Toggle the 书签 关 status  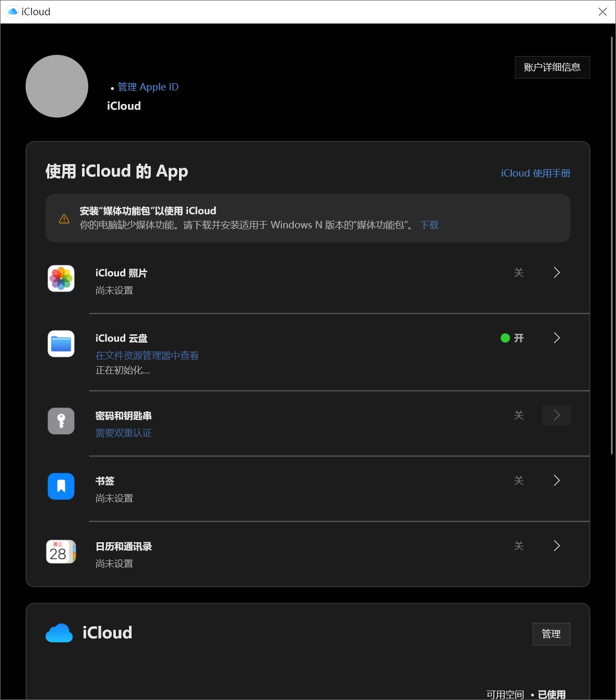click(x=518, y=481)
